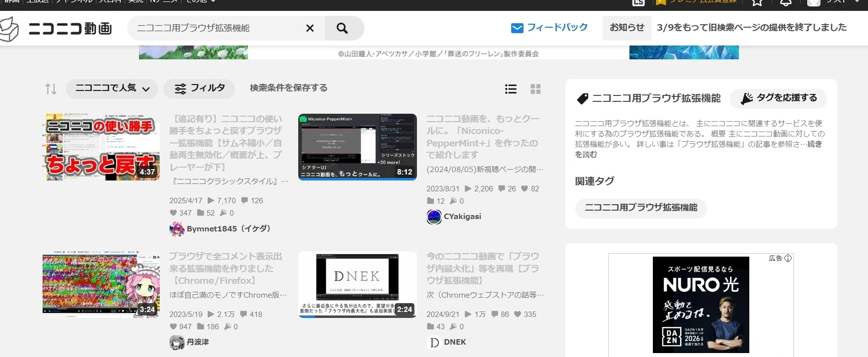This screenshot has height=357, width=868.
Task: Open the フィルタ filter options
Action: [199, 89]
